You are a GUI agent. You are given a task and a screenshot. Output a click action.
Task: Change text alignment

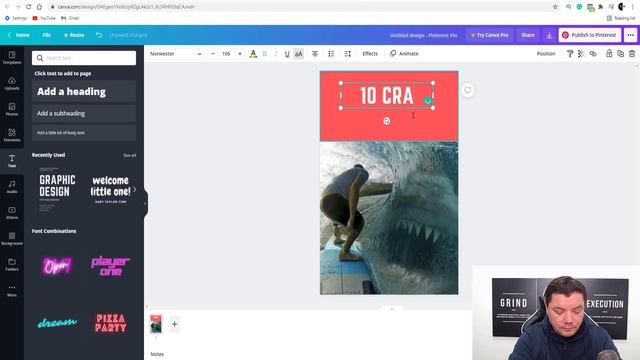click(x=315, y=54)
